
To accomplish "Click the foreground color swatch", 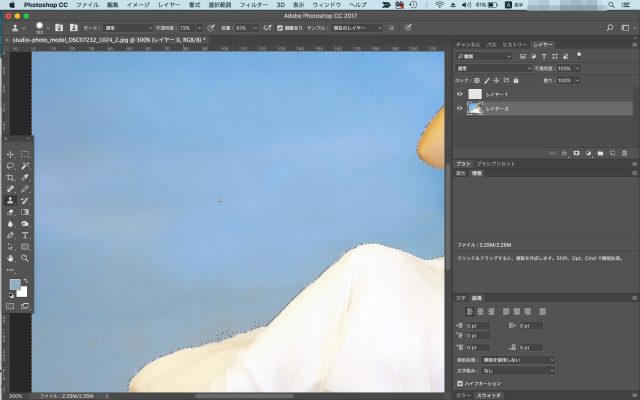I will [x=13, y=285].
